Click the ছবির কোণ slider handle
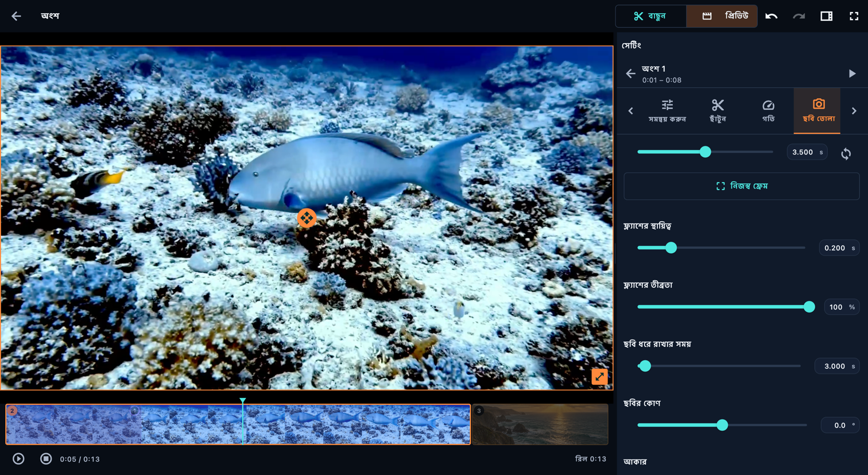The width and height of the screenshot is (868, 475). pos(723,425)
